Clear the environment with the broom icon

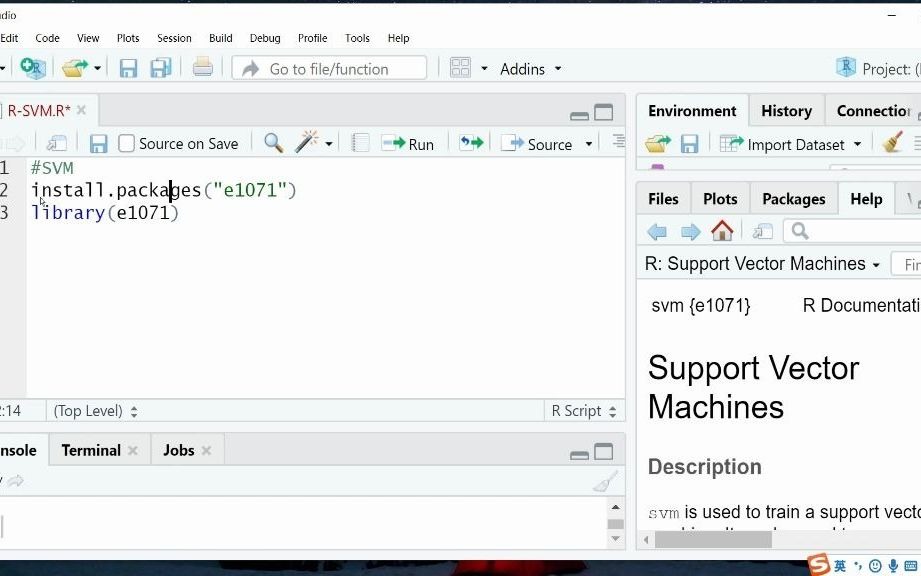point(893,144)
